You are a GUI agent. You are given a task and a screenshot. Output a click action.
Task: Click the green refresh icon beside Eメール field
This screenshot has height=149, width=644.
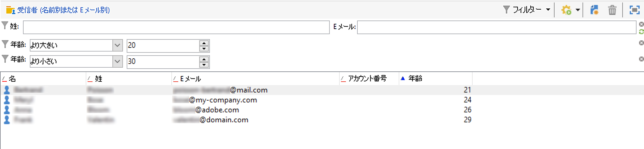641,31
